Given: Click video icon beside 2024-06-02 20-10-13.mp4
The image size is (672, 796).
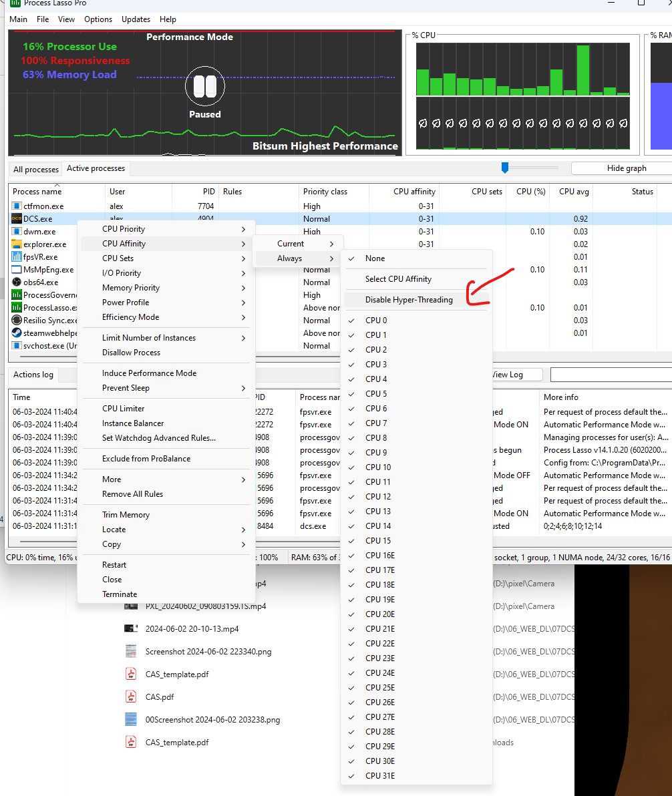Looking at the screenshot, I should click(131, 628).
